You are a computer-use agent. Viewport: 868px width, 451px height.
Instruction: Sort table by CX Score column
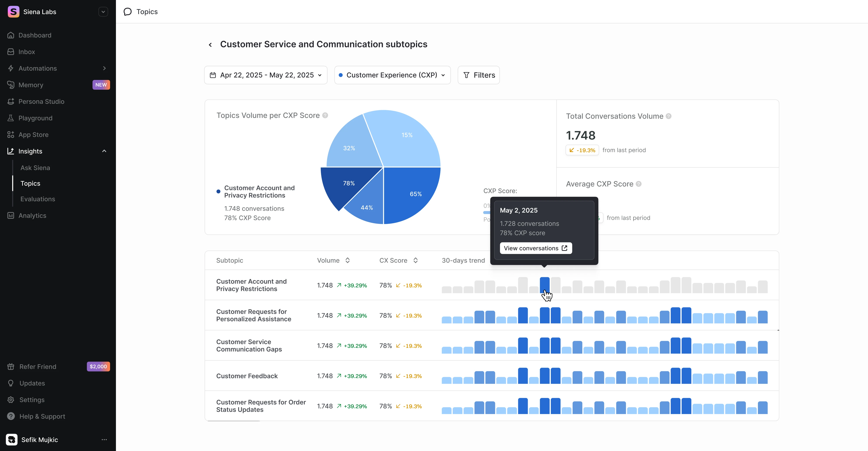pyautogui.click(x=416, y=260)
